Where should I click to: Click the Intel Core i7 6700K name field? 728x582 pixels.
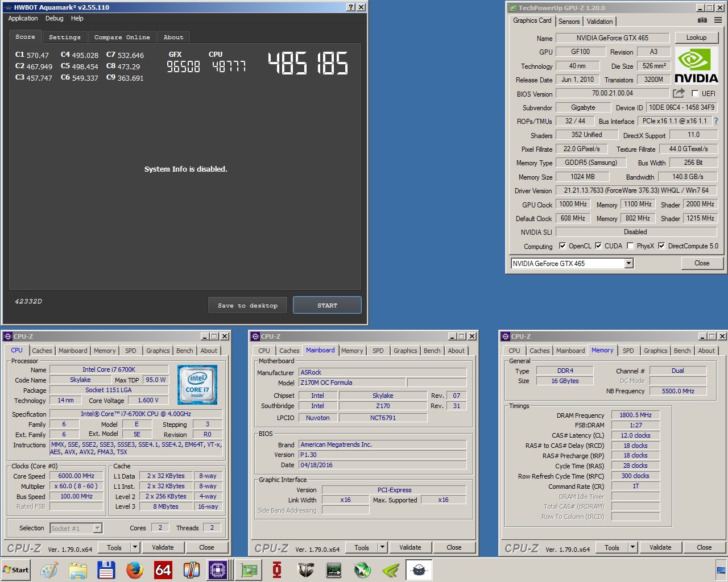point(109,369)
